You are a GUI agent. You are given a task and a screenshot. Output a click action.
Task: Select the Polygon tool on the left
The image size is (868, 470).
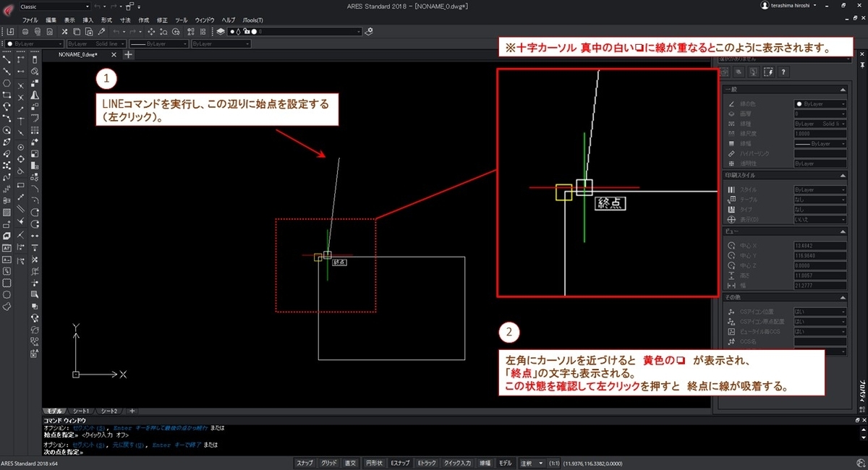point(6,82)
